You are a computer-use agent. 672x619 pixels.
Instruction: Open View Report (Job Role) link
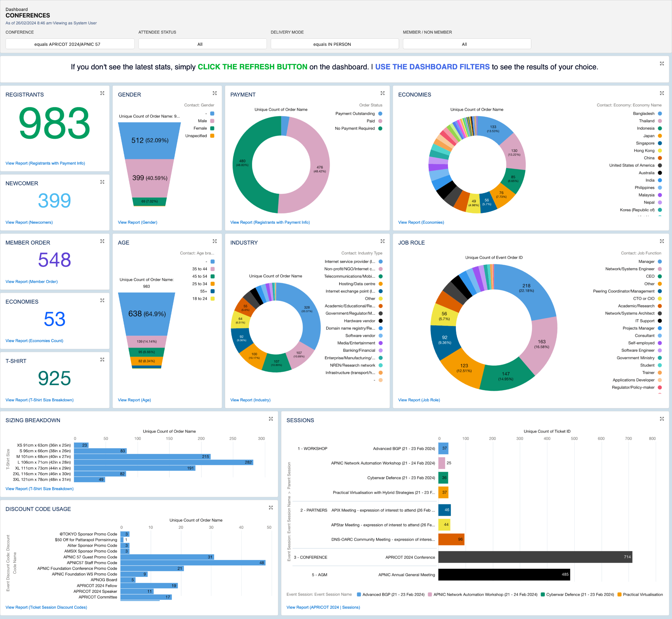pyautogui.click(x=419, y=400)
